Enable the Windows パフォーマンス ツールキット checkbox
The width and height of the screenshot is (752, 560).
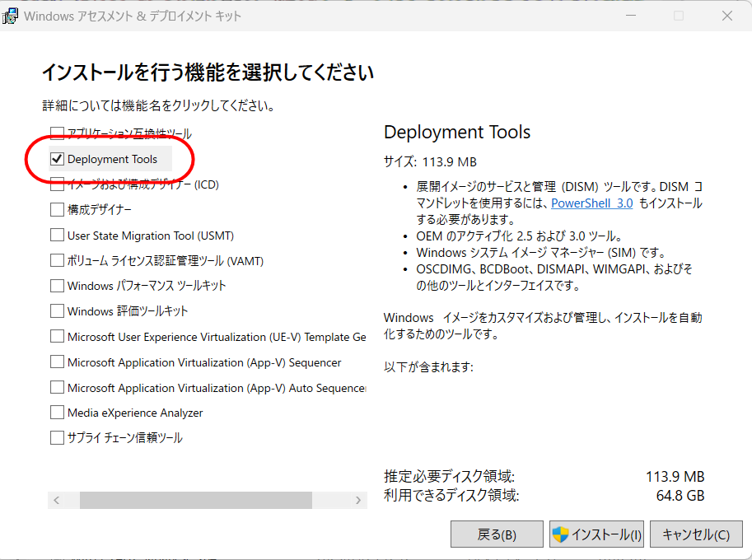57,286
